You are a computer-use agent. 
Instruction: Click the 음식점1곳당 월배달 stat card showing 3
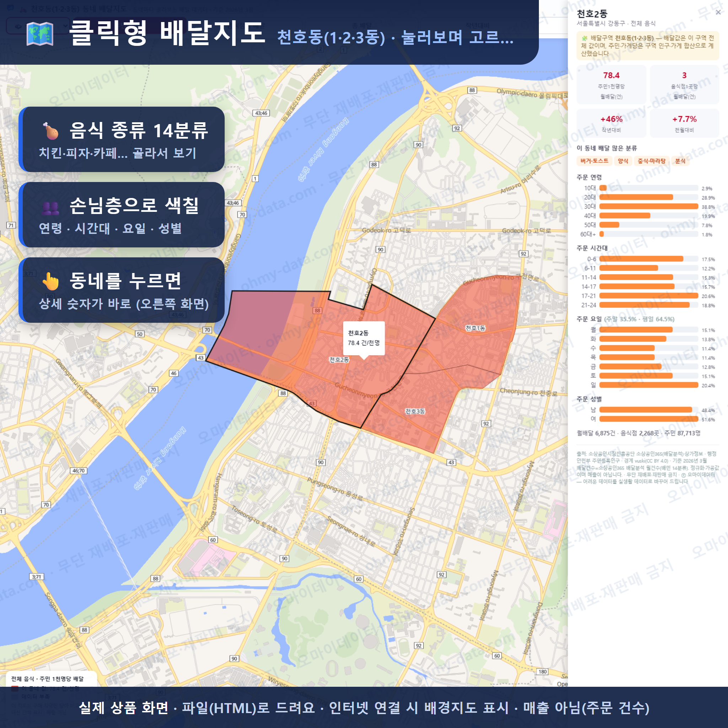pos(684,85)
